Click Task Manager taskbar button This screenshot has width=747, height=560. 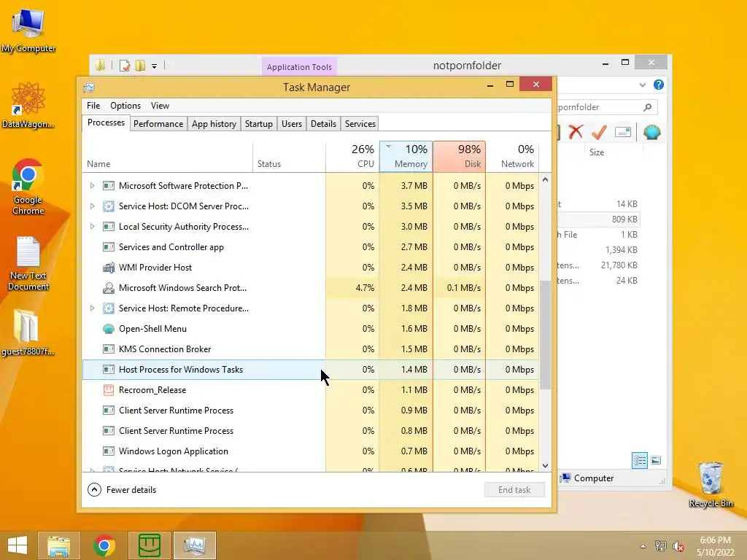pos(194,545)
